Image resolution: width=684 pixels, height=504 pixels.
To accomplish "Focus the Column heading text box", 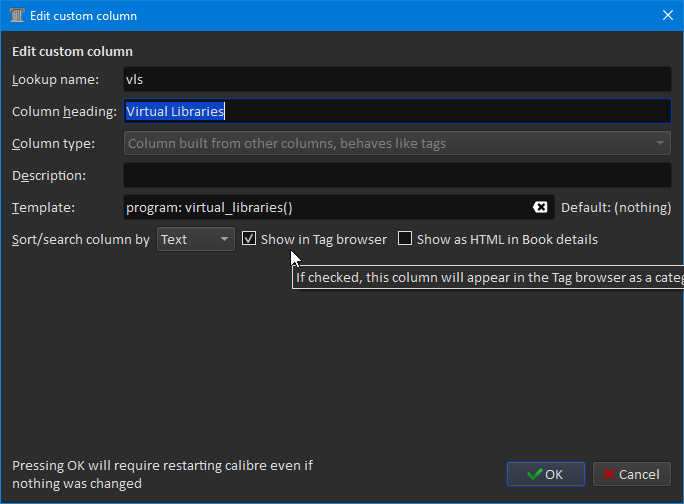I will tap(396, 111).
